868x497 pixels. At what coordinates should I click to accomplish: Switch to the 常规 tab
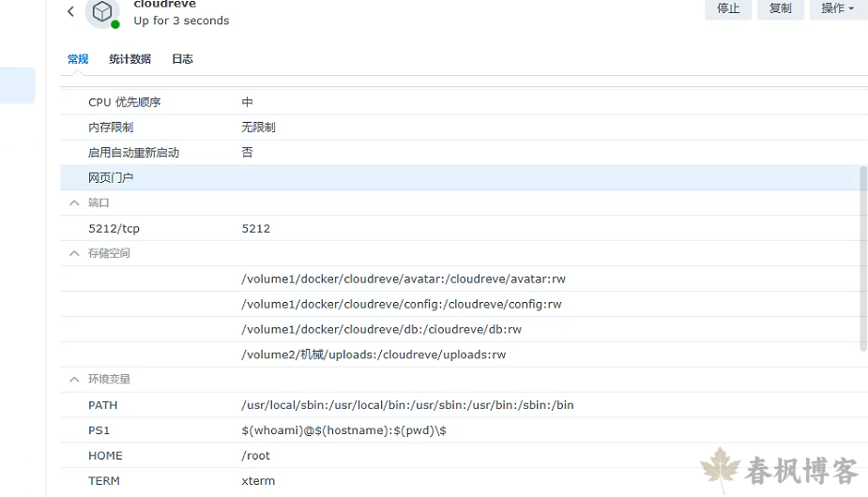tap(78, 59)
